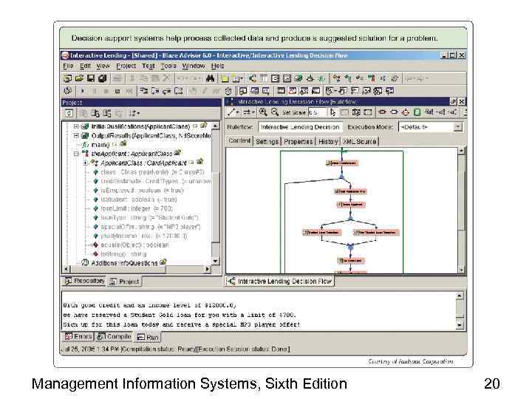The image size is (532, 399).
Task: Click the red circular node icon in ruleflow toolbar
Action: (x=406, y=112)
